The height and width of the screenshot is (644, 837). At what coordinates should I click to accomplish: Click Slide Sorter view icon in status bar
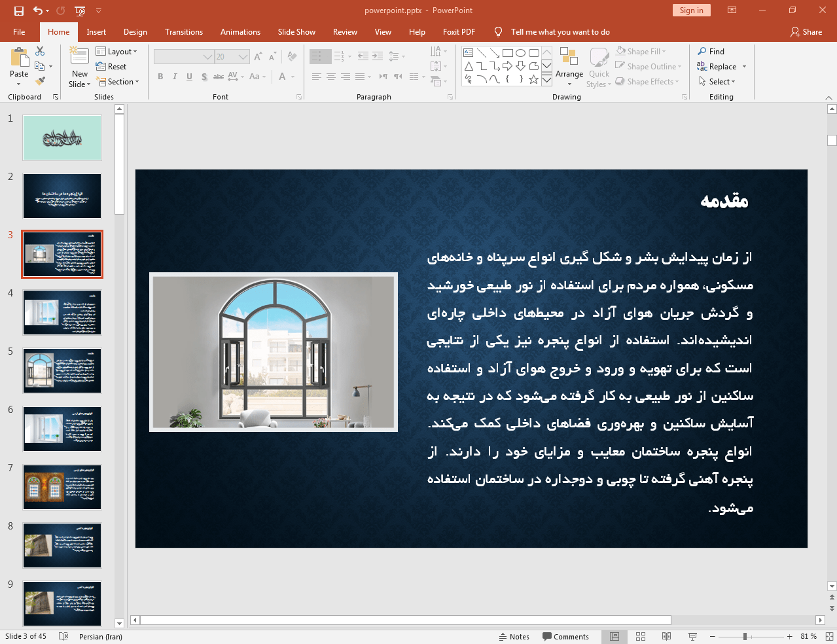pyautogui.click(x=641, y=636)
